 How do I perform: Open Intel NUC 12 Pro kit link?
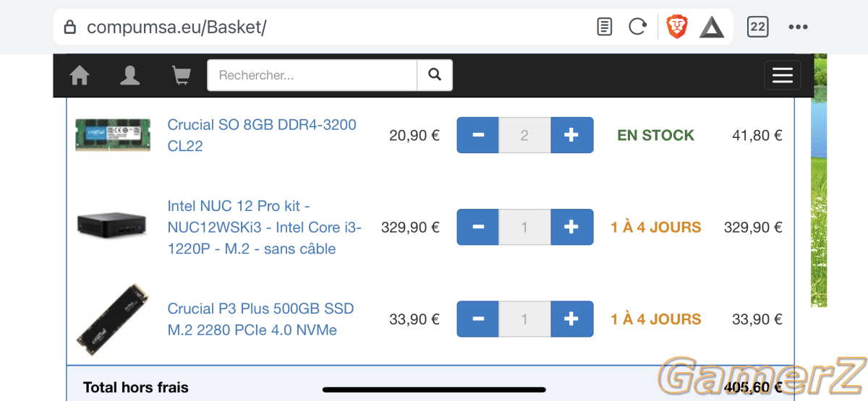click(264, 228)
